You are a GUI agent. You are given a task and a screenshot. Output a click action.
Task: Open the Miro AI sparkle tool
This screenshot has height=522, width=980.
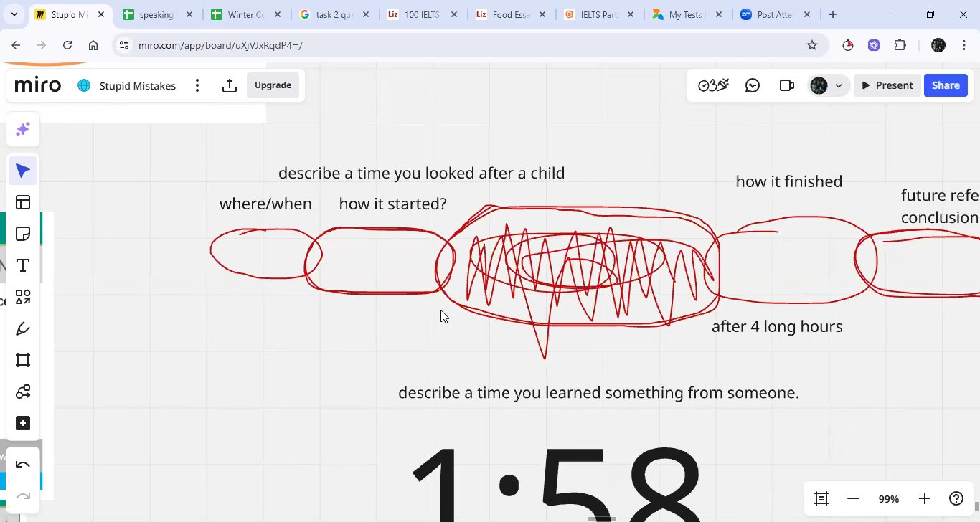point(23,129)
